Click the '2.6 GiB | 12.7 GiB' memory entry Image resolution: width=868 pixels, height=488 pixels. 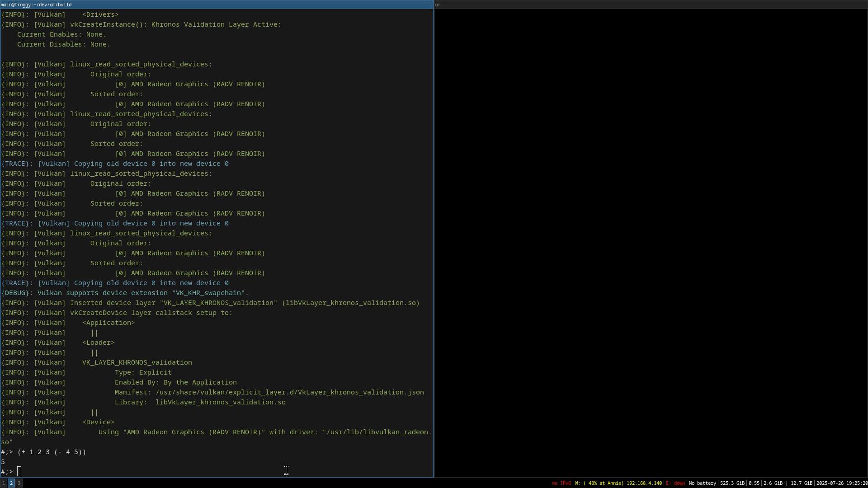coord(788,483)
